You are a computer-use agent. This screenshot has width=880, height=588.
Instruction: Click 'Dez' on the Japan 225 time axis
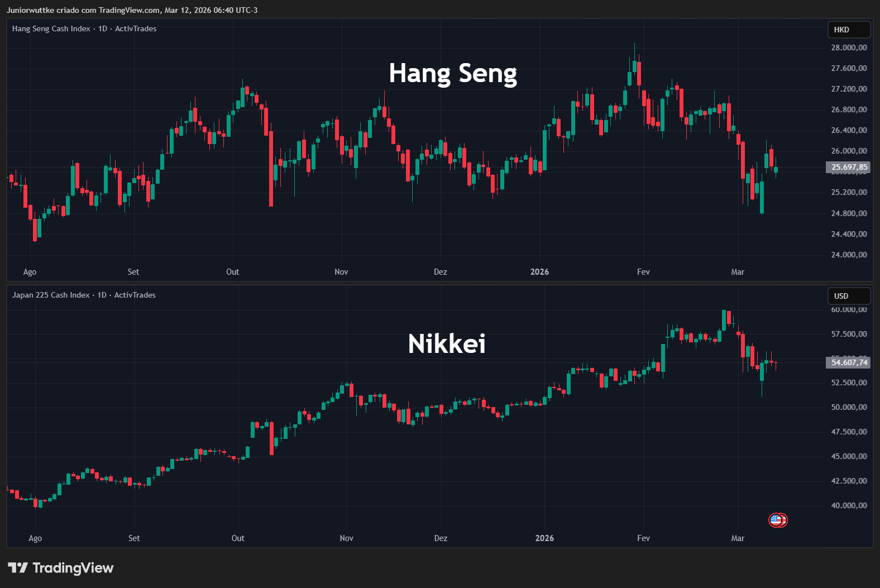click(x=441, y=538)
